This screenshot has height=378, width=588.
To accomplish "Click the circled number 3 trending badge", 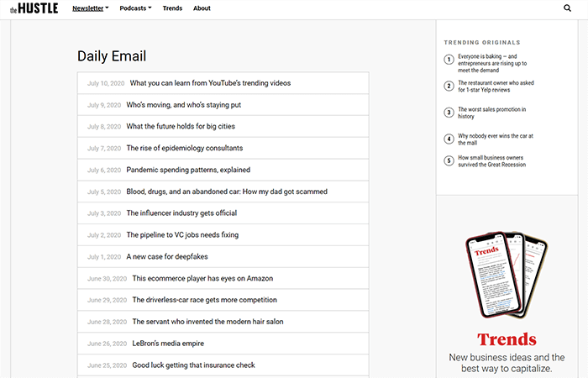I will coord(449,113).
